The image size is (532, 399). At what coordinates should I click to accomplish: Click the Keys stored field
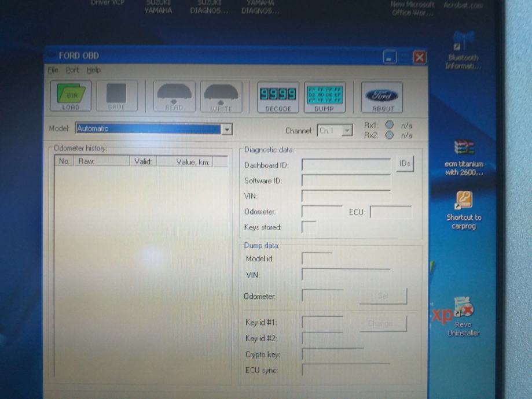tap(309, 227)
